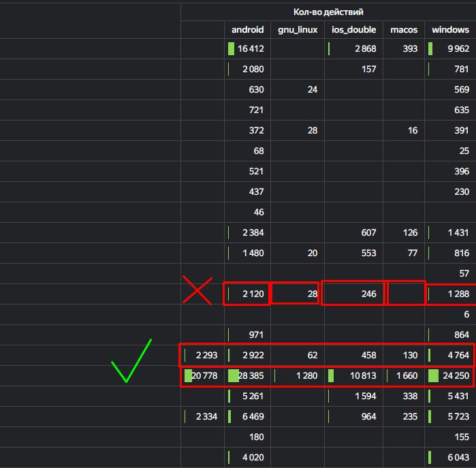Click the gnu_linux column header
The image size is (476, 468).
298,30
